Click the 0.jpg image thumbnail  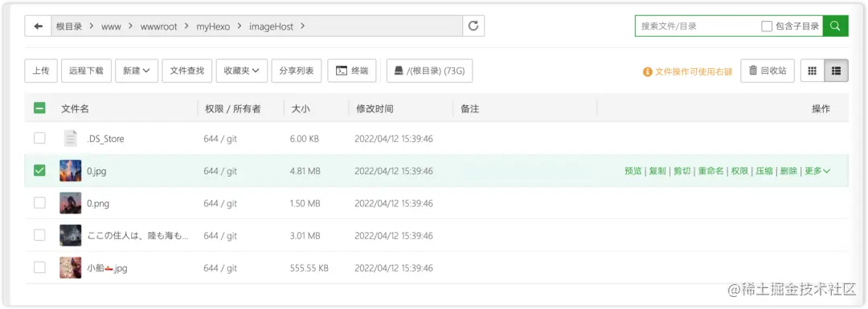pyautogui.click(x=70, y=171)
